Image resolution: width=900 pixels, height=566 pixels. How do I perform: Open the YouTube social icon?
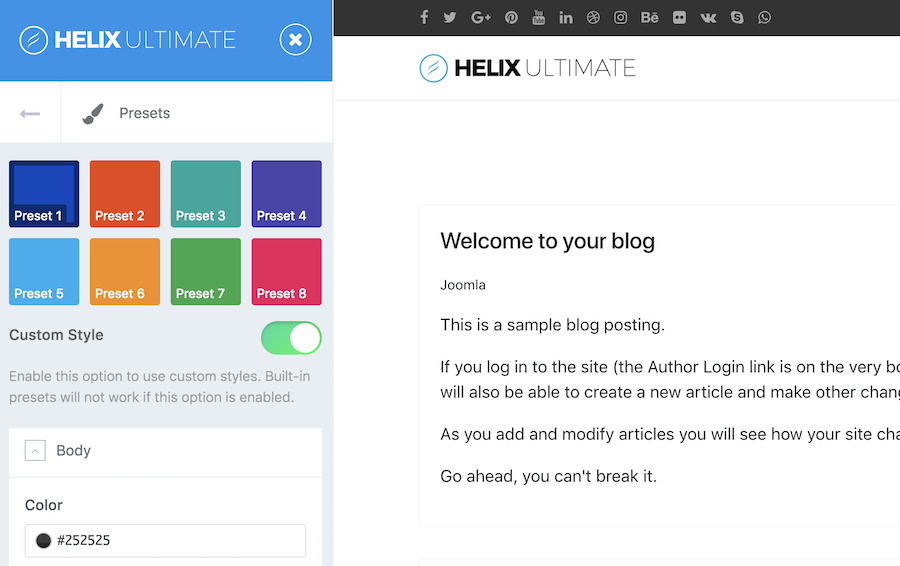tap(539, 17)
